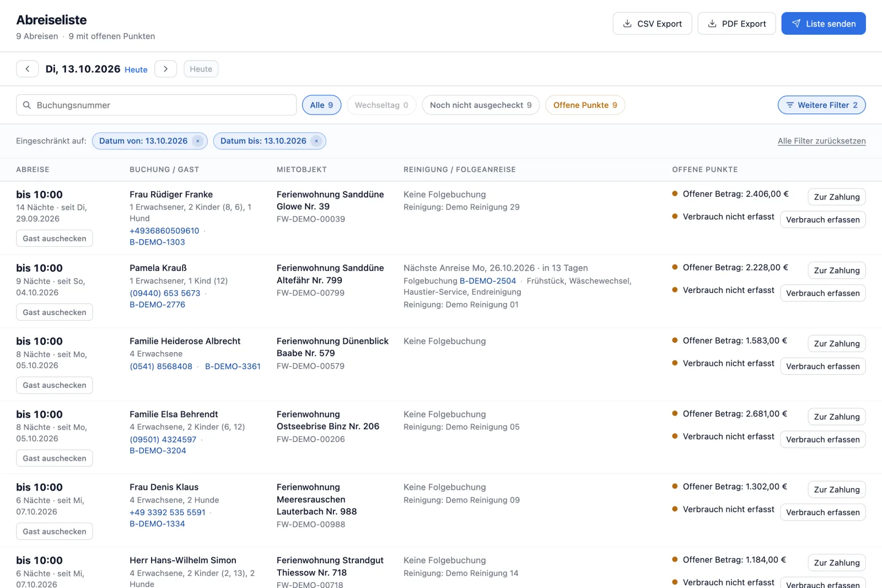
Task: Check out guest Frau Denis Klaus
Action: pos(54,532)
